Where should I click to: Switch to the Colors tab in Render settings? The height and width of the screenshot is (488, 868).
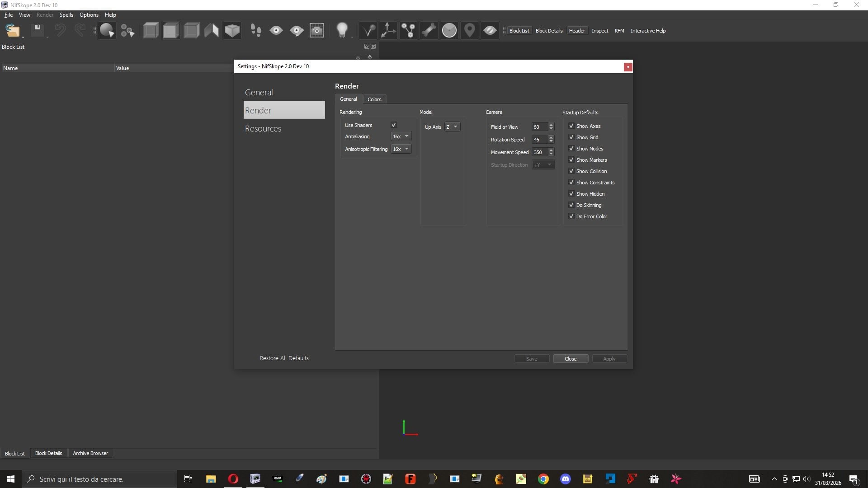tap(374, 99)
